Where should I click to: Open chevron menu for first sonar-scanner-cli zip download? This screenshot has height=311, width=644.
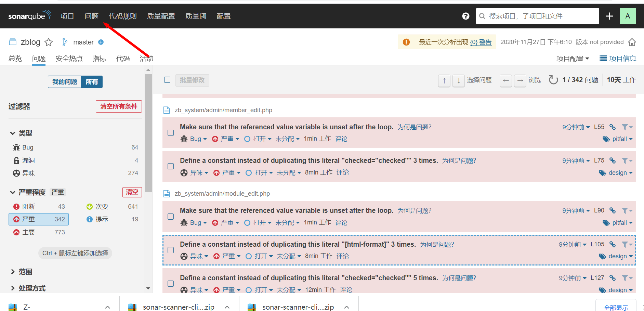click(227, 307)
